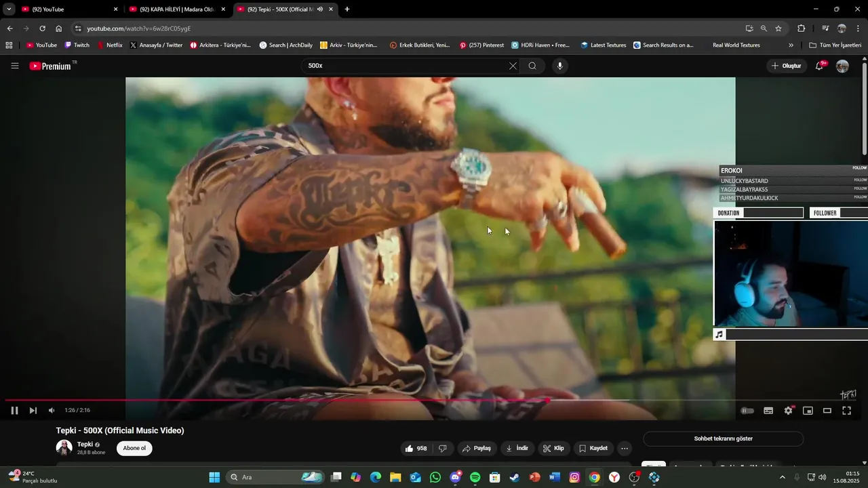The image size is (868, 488).
Task: Open the Anasayfa / Twitter bookmark
Action: coord(156,45)
